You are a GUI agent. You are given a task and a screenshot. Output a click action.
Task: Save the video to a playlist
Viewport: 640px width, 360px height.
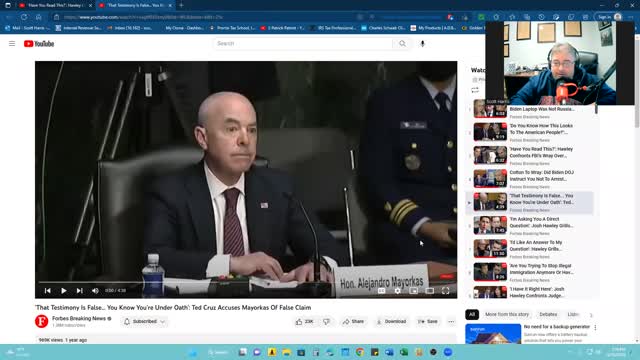coord(427,322)
